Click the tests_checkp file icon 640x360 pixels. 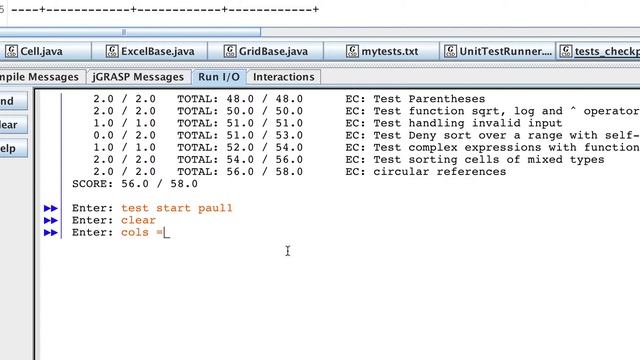click(x=566, y=51)
